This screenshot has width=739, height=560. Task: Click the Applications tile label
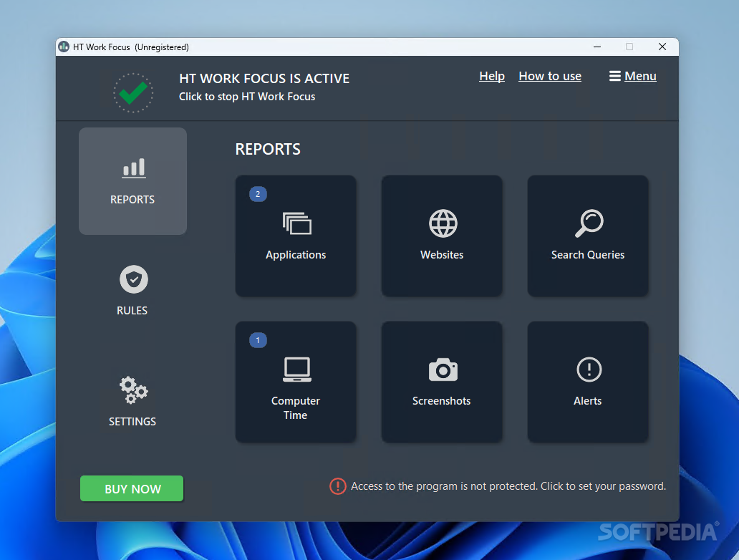296,255
